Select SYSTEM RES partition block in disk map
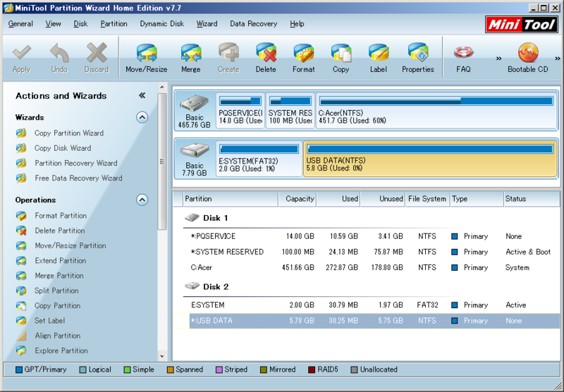 coord(290,111)
